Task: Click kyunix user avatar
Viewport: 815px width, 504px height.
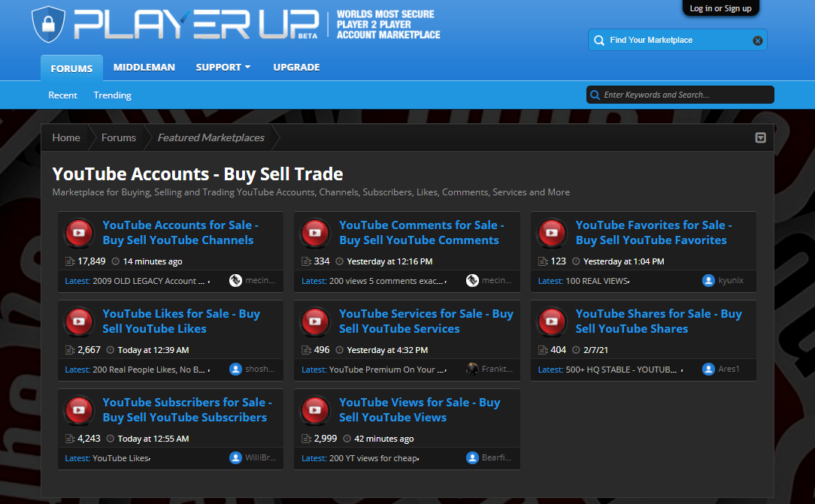Action: [x=708, y=280]
